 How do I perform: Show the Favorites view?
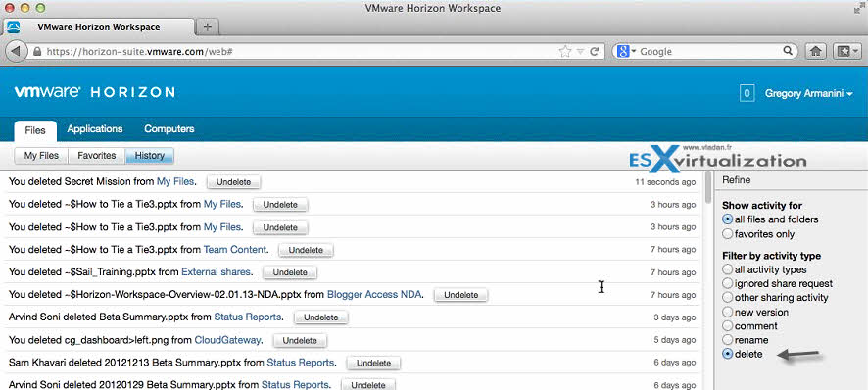[x=96, y=156]
